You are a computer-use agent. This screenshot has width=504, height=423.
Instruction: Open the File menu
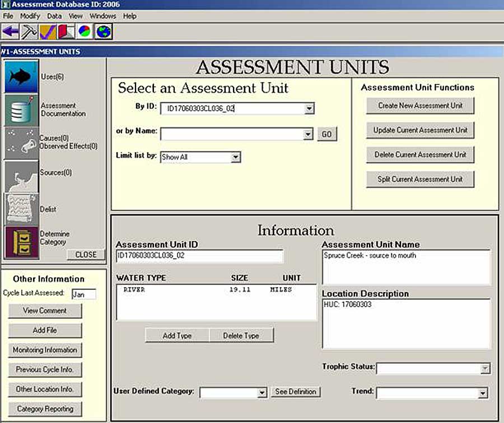8,16
